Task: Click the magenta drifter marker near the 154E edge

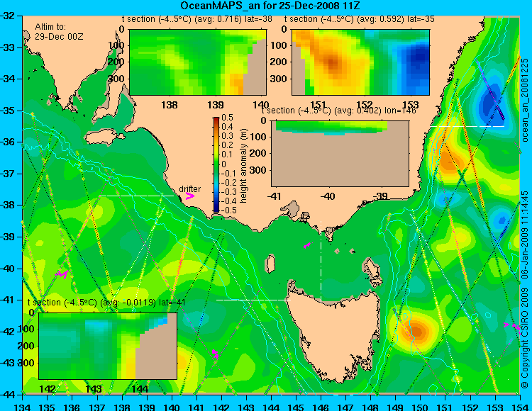Action: [512, 326]
